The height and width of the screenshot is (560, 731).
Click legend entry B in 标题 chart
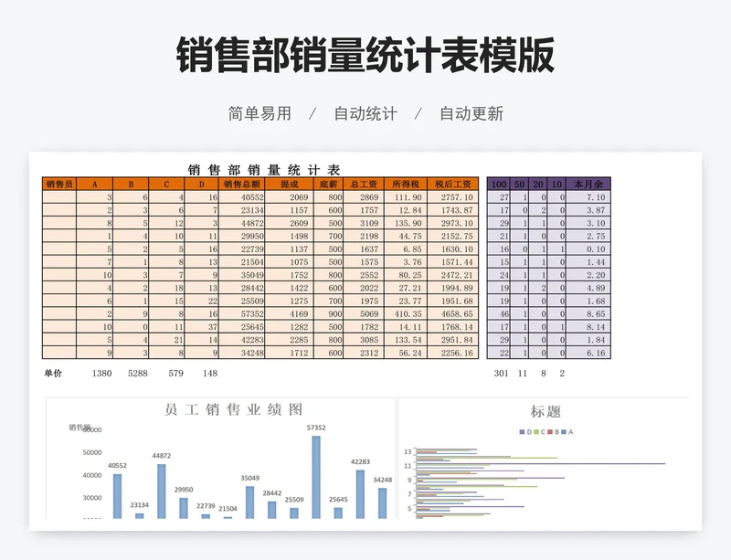[x=554, y=432]
